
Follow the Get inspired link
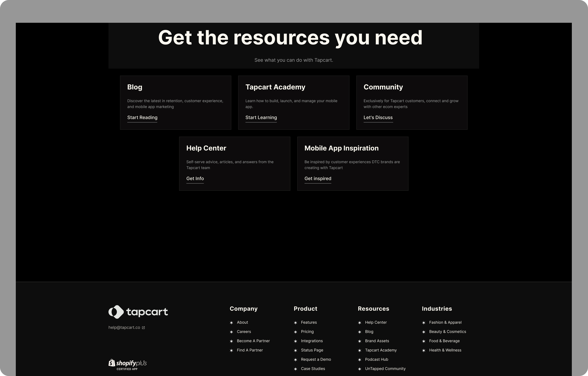click(318, 178)
